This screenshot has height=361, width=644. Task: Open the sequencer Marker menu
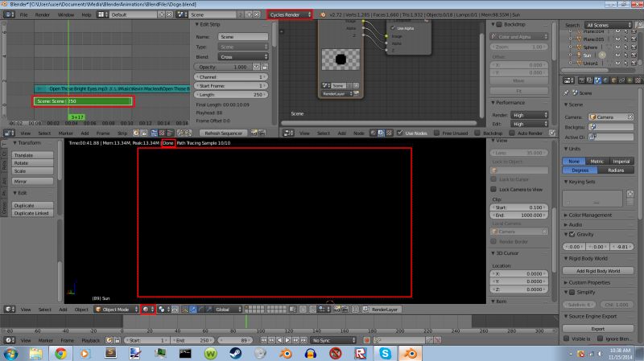point(65,133)
